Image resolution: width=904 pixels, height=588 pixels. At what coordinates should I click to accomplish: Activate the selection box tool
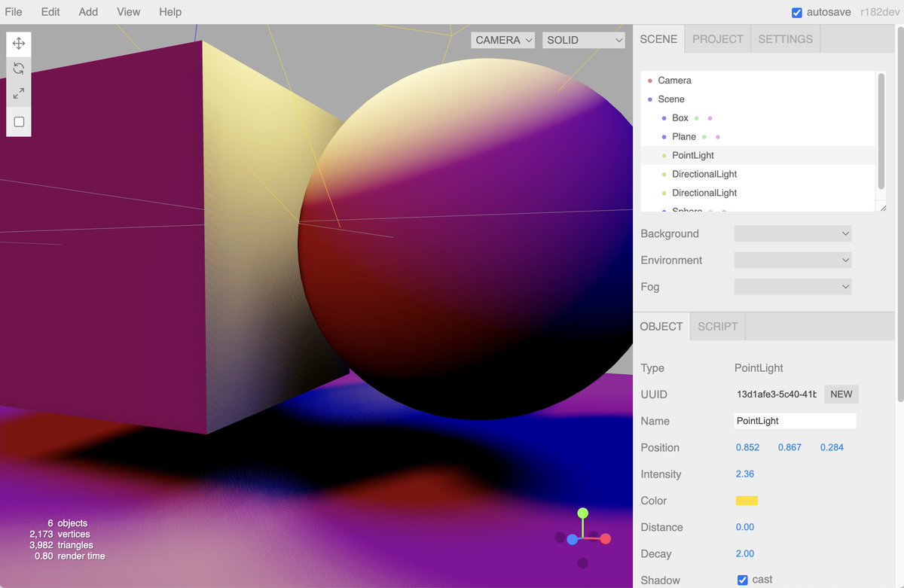pyautogui.click(x=18, y=120)
